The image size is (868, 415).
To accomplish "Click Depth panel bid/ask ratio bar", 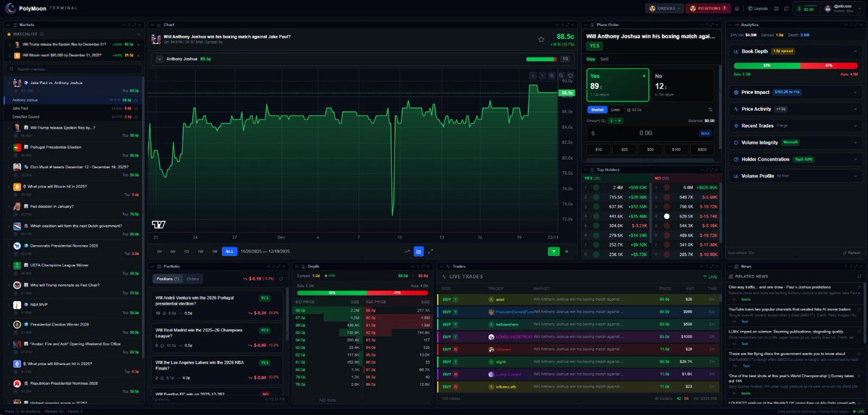I will pos(362,293).
